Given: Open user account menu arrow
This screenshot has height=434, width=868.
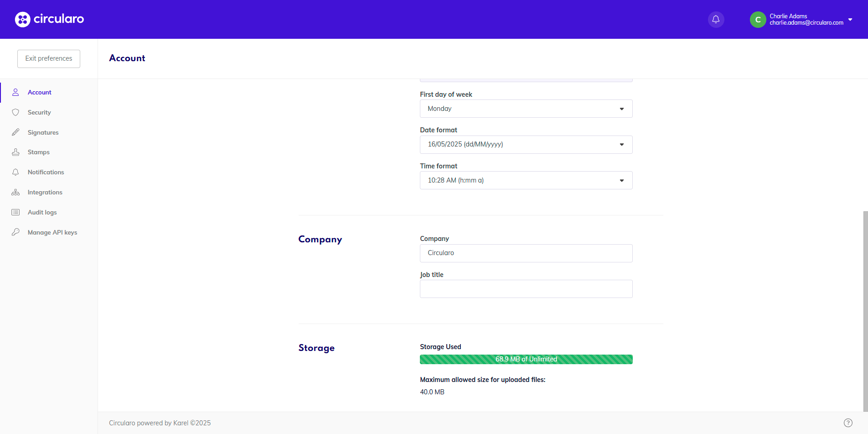Looking at the screenshot, I should pos(850,20).
